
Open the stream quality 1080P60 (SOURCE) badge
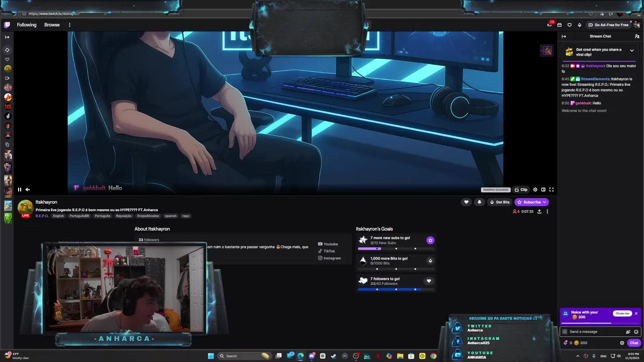point(496,190)
